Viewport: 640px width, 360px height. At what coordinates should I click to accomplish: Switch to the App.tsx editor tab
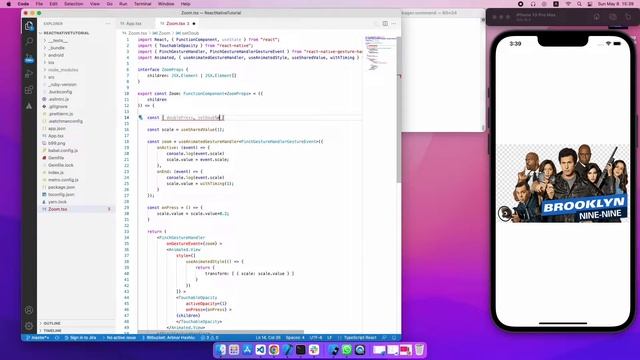pos(134,24)
